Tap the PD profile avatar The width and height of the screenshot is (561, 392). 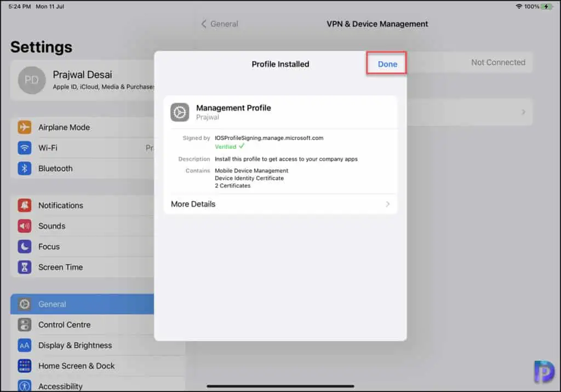(x=32, y=80)
